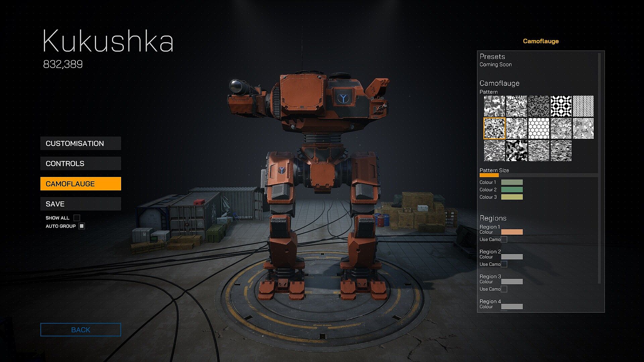Screen dimensions: 644x362
Task: Choose the first woodland blob camo pattern
Action: (x=494, y=106)
